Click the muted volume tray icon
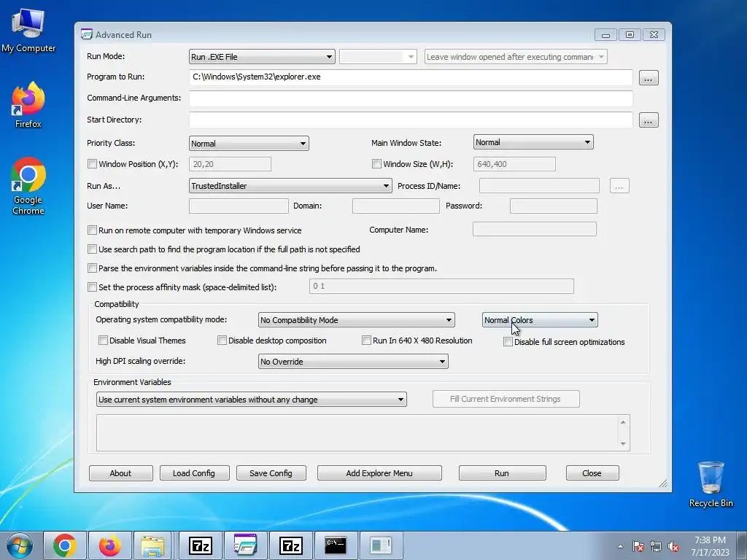Viewport: 747px width, 560px height. [673, 546]
